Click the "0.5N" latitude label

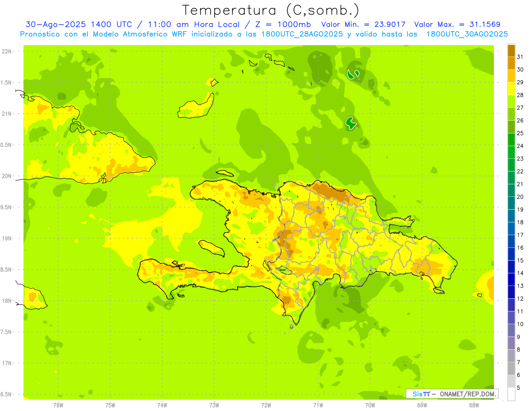[7, 145]
